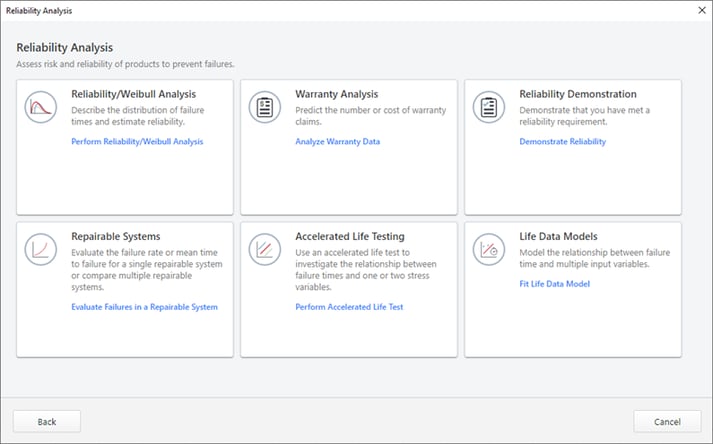The width and height of the screenshot is (713, 444).
Task: Click the Life Data Models plot icon
Action: pyautogui.click(x=489, y=248)
